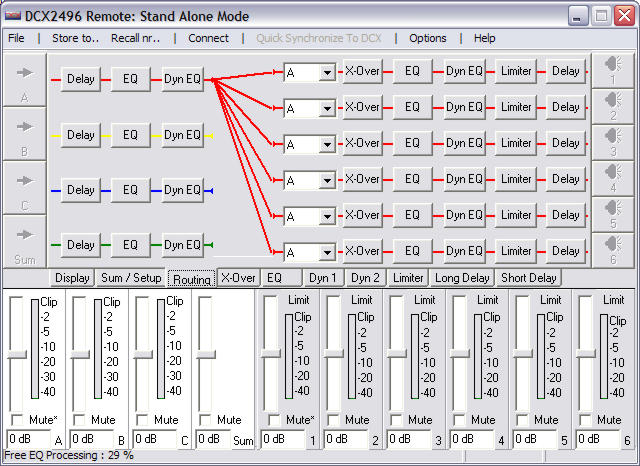Click output 6 X-Over block
Screen dimensions: 640x466
362,251
